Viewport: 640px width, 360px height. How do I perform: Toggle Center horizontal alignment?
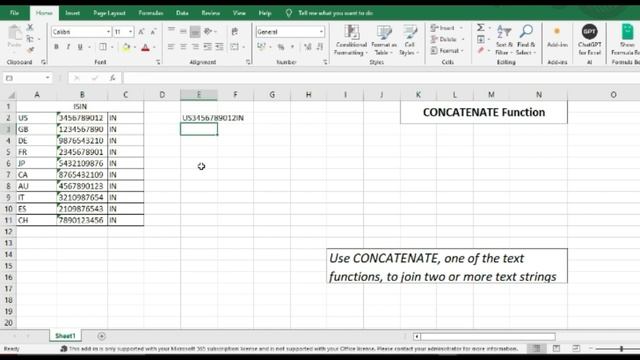183,47
